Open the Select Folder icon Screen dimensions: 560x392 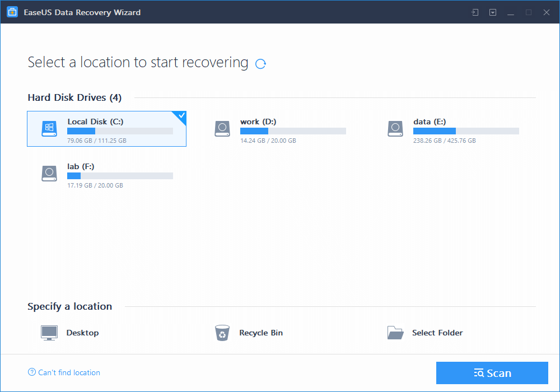point(395,332)
